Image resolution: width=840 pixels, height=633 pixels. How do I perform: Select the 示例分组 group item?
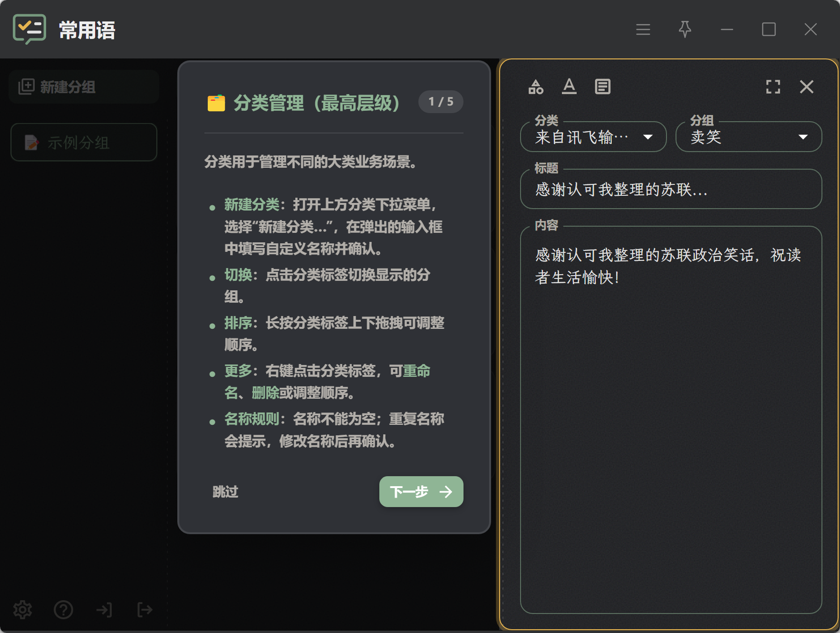[84, 142]
